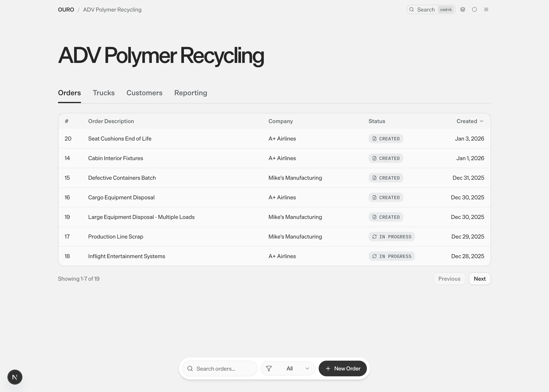Open the hamburger menu icon
The width and height of the screenshot is (549, 392).
[x=486, y=9]
